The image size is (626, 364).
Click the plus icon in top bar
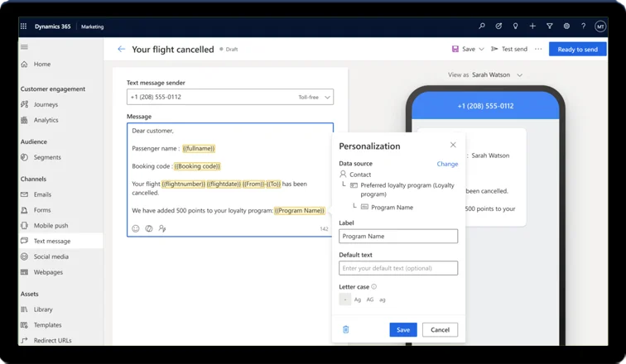pos(532,26)
